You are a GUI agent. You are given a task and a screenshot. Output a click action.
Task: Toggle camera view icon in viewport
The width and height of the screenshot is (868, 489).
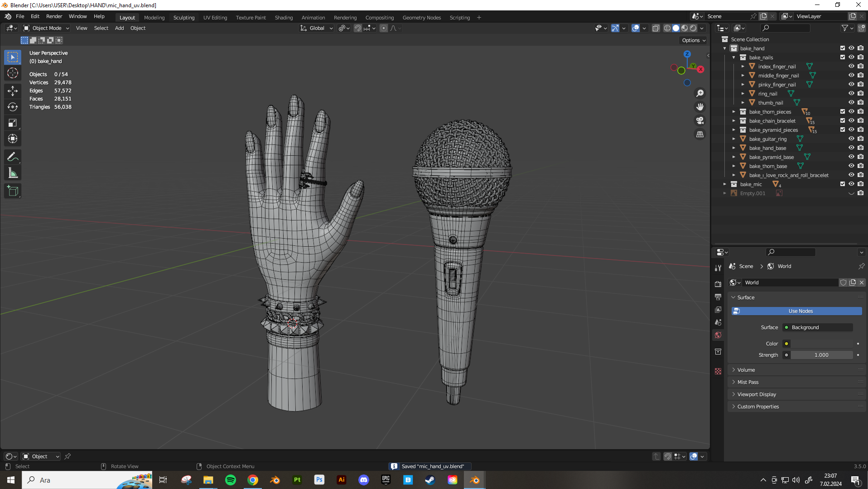coord(700,120)
